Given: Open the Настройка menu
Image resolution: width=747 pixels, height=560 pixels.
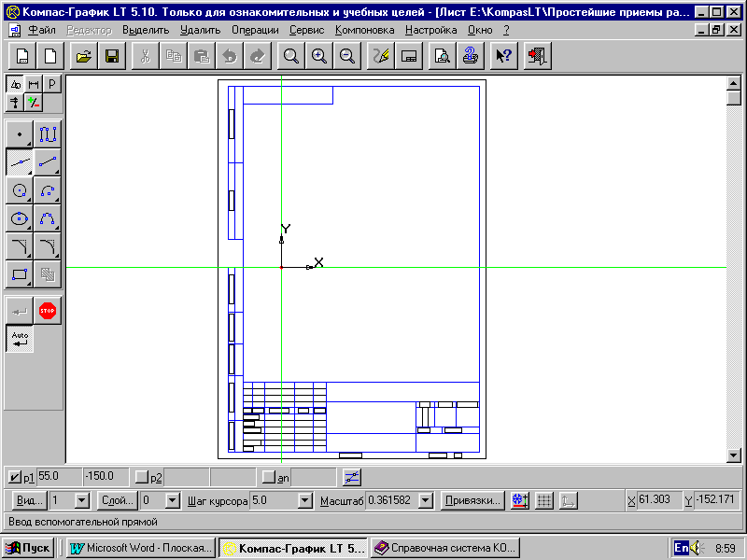Looking at the screenshot, I should 430,31.
